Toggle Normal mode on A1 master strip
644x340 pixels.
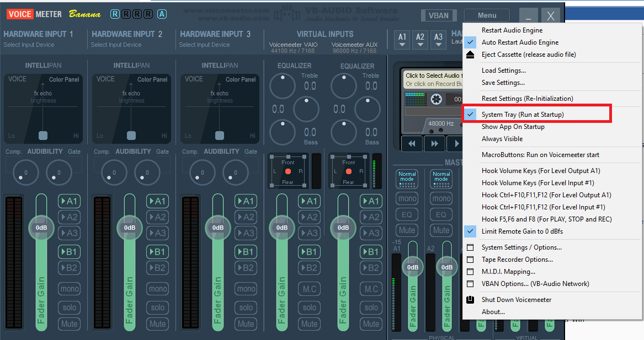[407, 179]
